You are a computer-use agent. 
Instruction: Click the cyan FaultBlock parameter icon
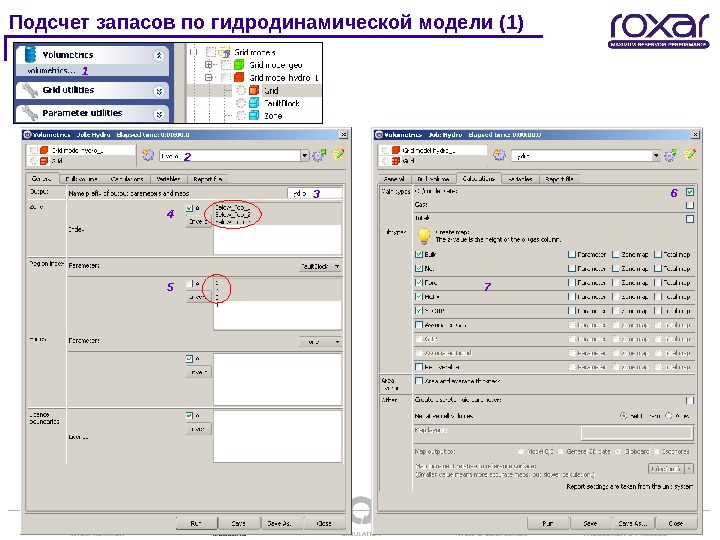click(254, 103)
